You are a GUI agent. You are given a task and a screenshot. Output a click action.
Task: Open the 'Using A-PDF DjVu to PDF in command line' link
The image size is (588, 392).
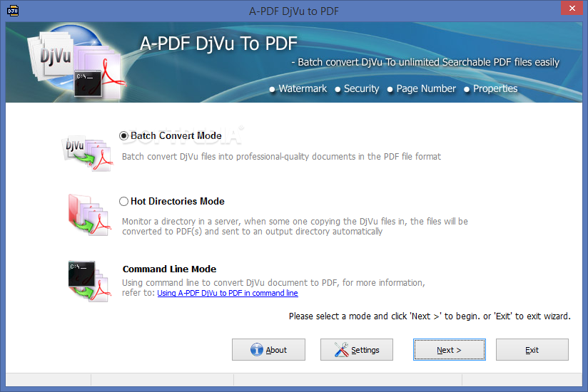[x=228, y=293]
